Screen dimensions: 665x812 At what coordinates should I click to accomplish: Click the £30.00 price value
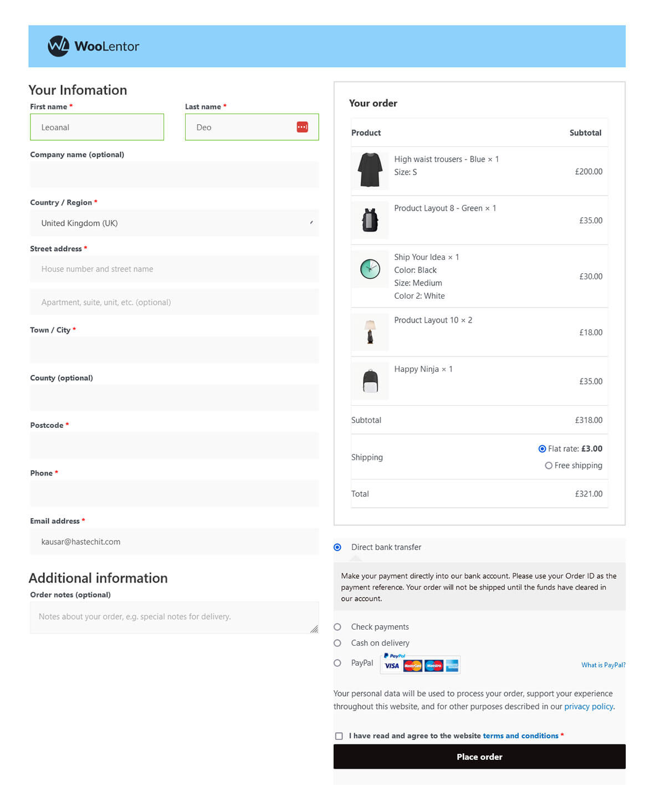[591, 277]
